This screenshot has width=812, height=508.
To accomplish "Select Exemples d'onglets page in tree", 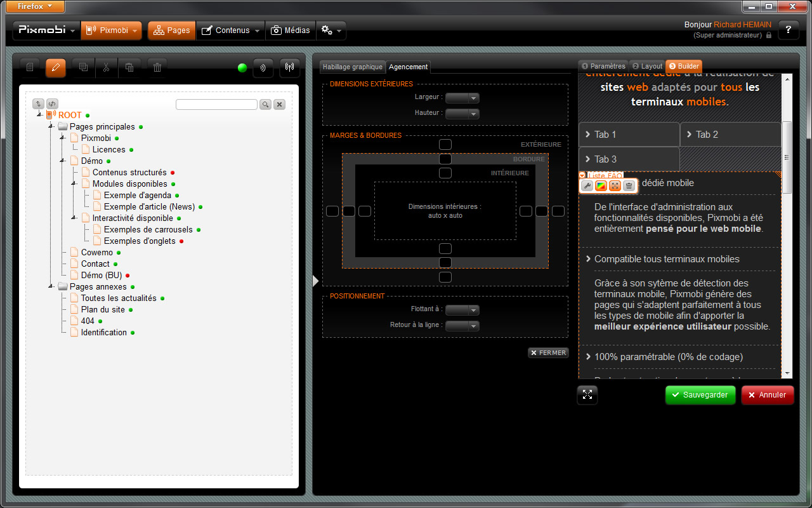I will coord(140,241).
